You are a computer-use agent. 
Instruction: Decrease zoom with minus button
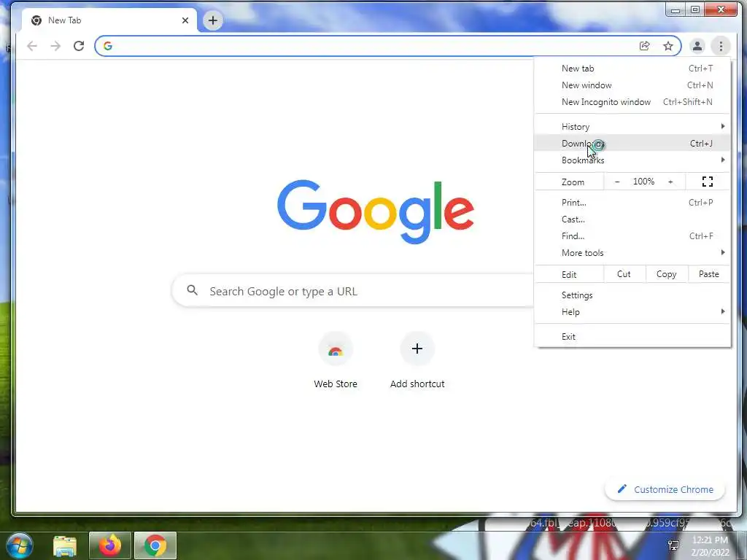click(617, 182)
